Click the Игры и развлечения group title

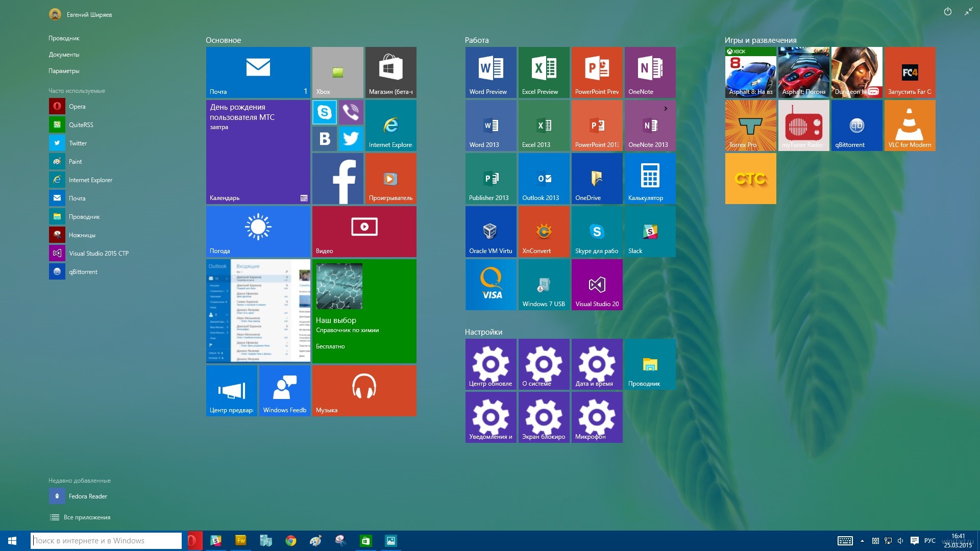pos(760,40)
